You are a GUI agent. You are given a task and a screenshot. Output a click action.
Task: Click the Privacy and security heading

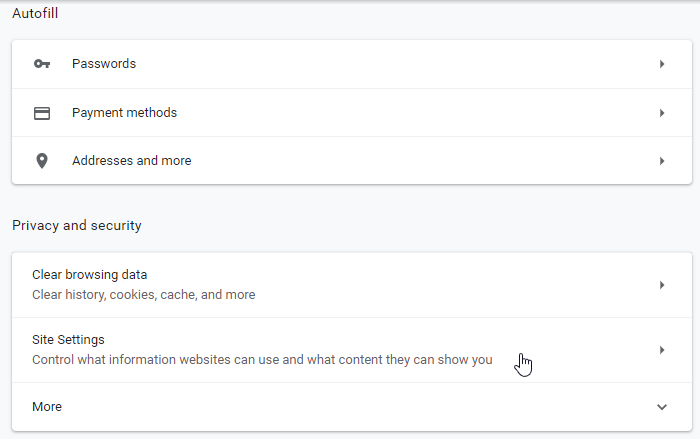tap(77, 226)
